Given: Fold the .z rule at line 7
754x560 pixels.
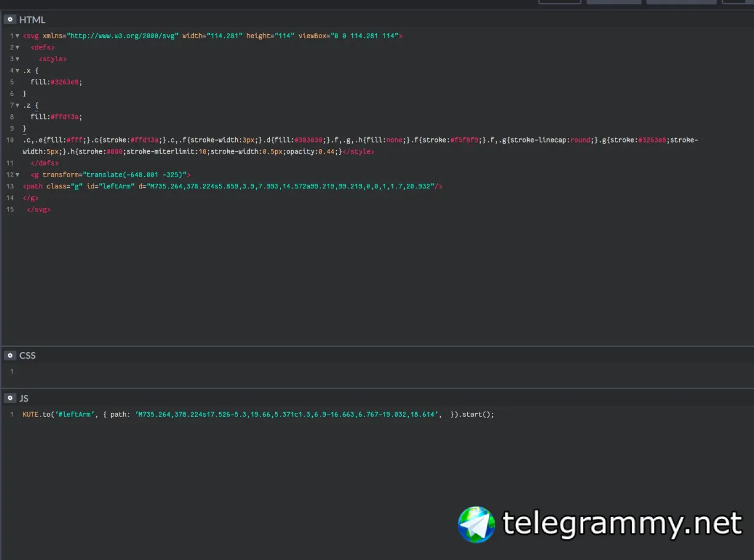Looking at the screenshot, I should 17,105.
